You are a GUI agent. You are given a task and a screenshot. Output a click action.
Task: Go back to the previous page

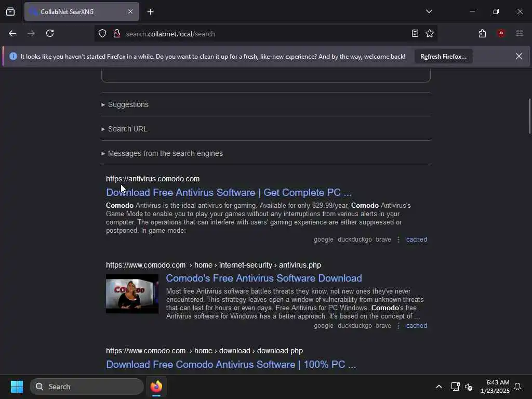pos(12,34)
